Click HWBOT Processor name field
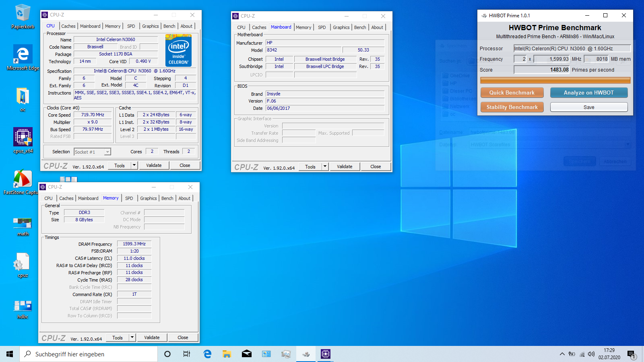Screen dimensions: 644x362 click(x=572, y=48)
